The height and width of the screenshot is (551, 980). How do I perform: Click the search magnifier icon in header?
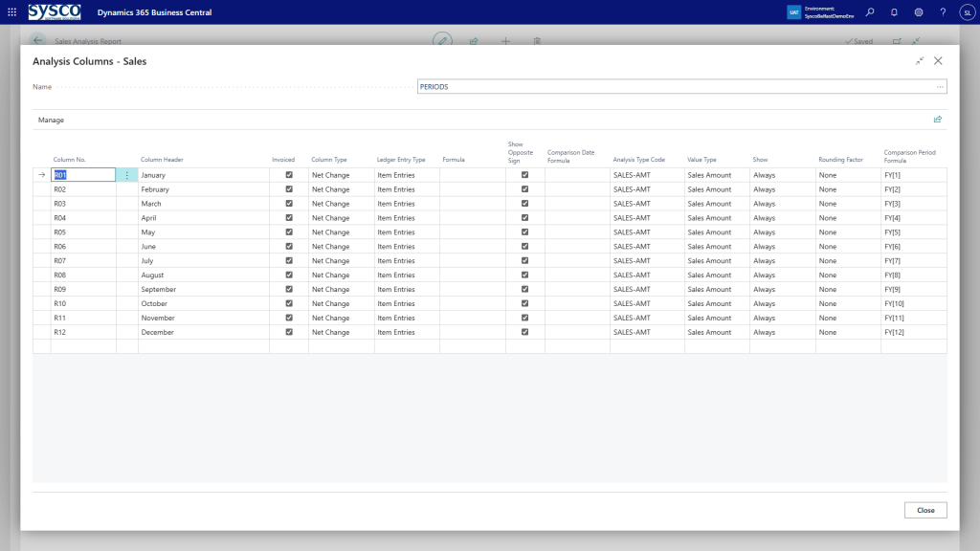click(869, 12)
